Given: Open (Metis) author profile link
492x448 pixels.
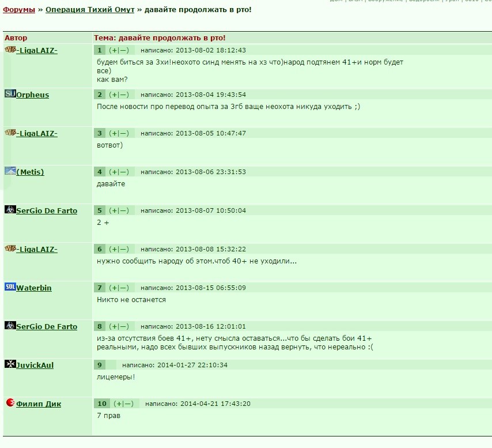Looking at the screenshot, I should 30,172.
